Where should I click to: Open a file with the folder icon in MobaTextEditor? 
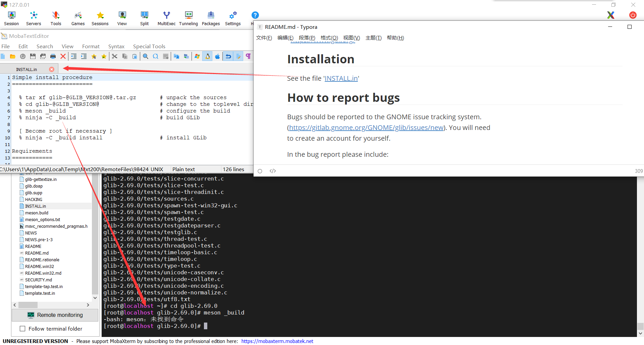pyautogui.click(x=12, y=56)
